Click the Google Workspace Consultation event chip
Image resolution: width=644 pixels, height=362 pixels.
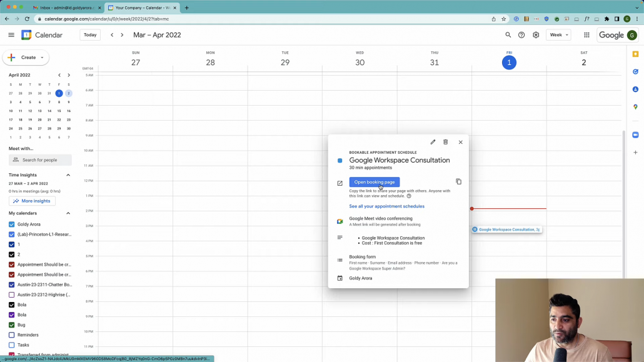click(x=506, y=229)
